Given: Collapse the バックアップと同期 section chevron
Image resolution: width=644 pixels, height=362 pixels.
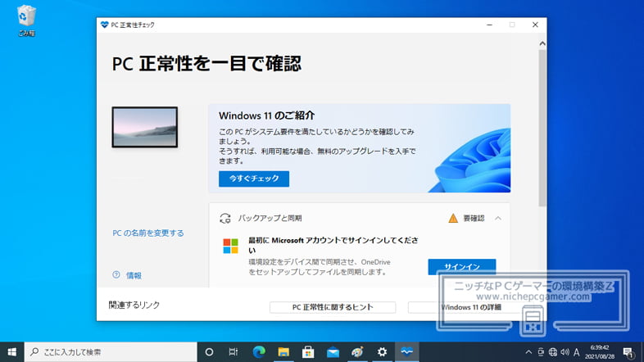Looking at the screenshot, I should [498, 219].
